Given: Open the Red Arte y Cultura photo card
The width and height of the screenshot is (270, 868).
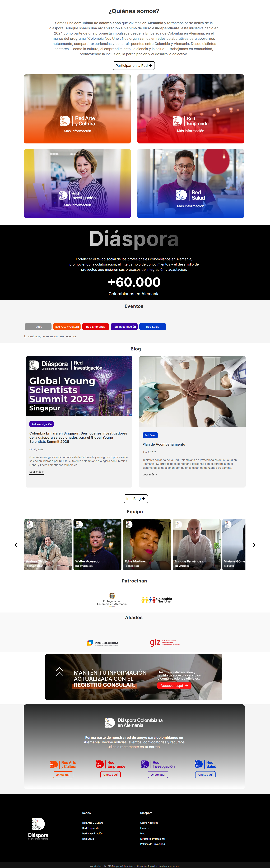Looking at the screenshot, I should (77, 109).
